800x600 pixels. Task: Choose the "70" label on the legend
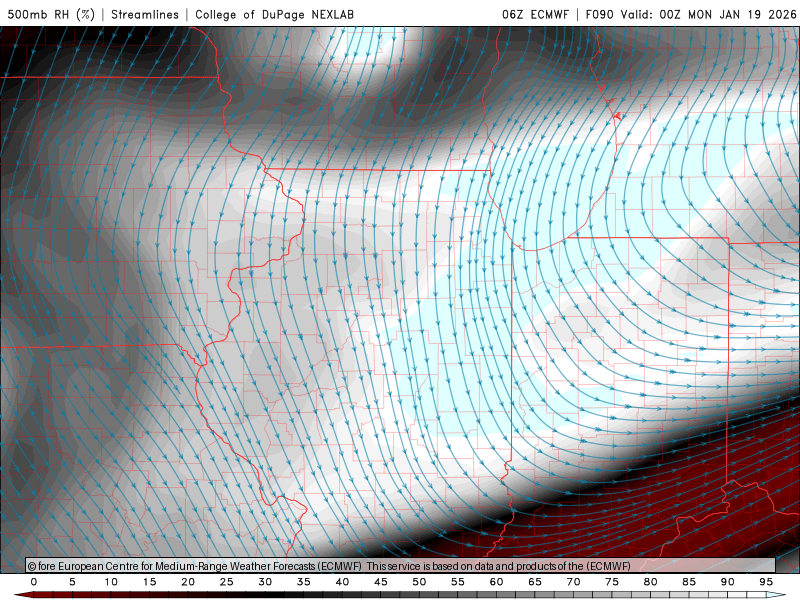(573, 582)
